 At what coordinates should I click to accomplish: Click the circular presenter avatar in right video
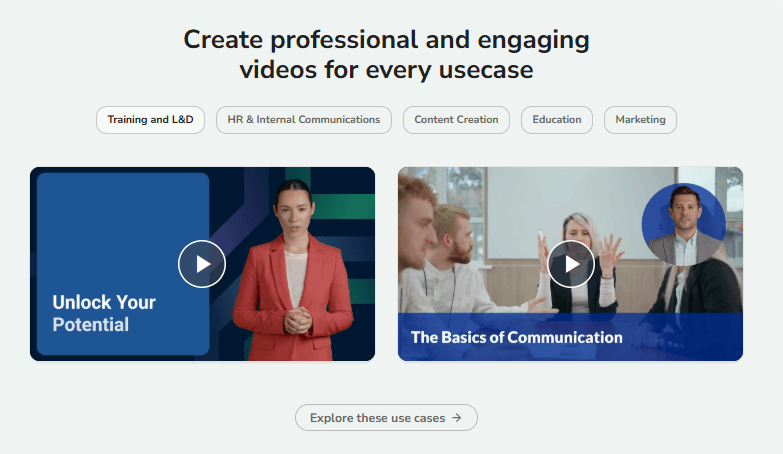[683, 225]
